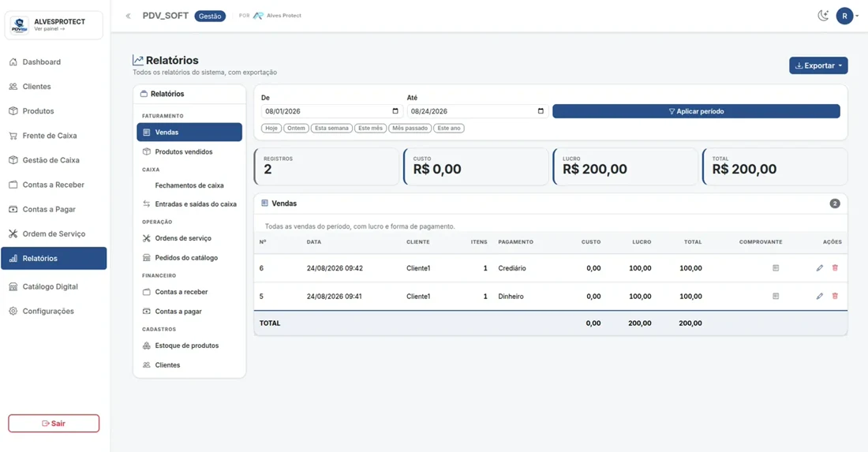Select the Esta semana quick filter

[x=331, y=128]
